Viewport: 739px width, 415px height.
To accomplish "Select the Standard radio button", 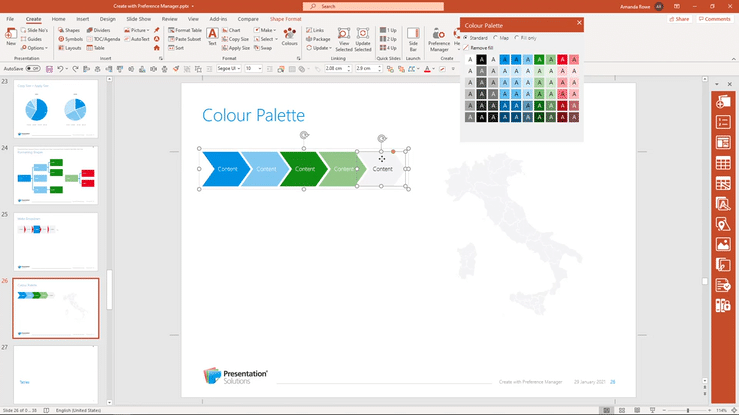I will [x=465, y=37].
